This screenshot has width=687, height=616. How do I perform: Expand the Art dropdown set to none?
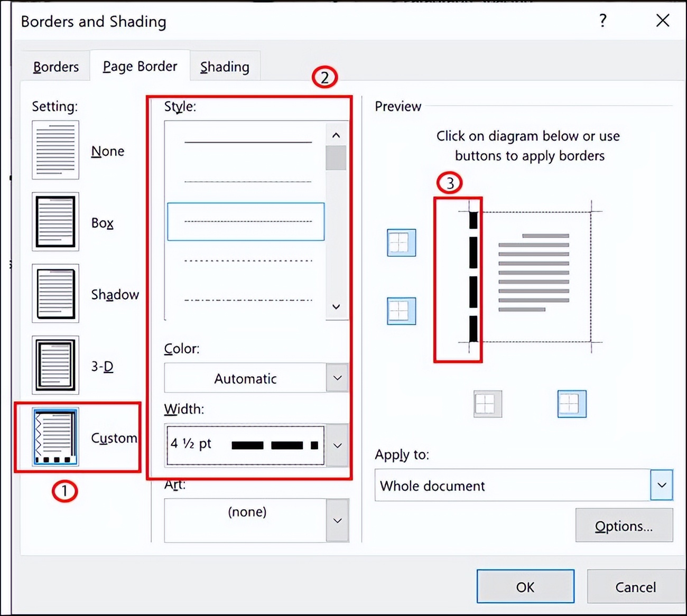click(x=337, y=520)
